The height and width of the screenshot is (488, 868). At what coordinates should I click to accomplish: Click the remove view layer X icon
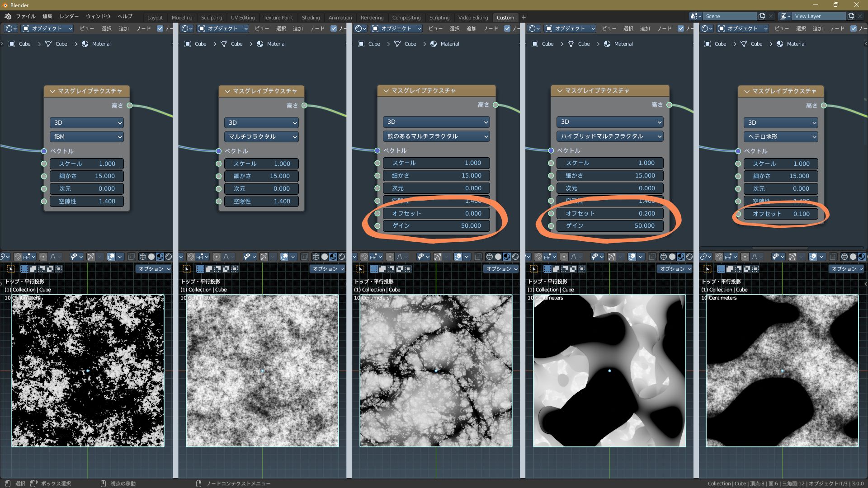pos(860,16)
